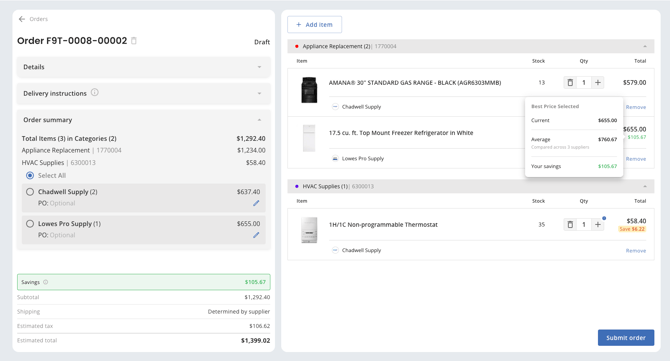Click the red Appliance Replacement category dot
This screenshot has width=670, height=361.
click(297, 46)
